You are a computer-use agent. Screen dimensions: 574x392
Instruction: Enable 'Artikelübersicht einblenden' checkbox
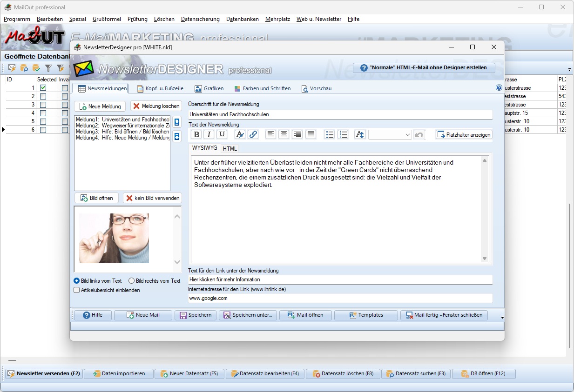click(77, 290)
